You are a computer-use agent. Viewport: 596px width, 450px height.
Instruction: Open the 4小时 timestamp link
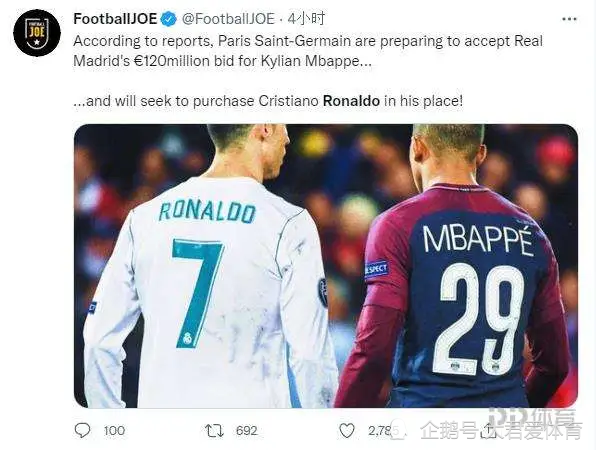pyautogui.click(x=306, y=18)
